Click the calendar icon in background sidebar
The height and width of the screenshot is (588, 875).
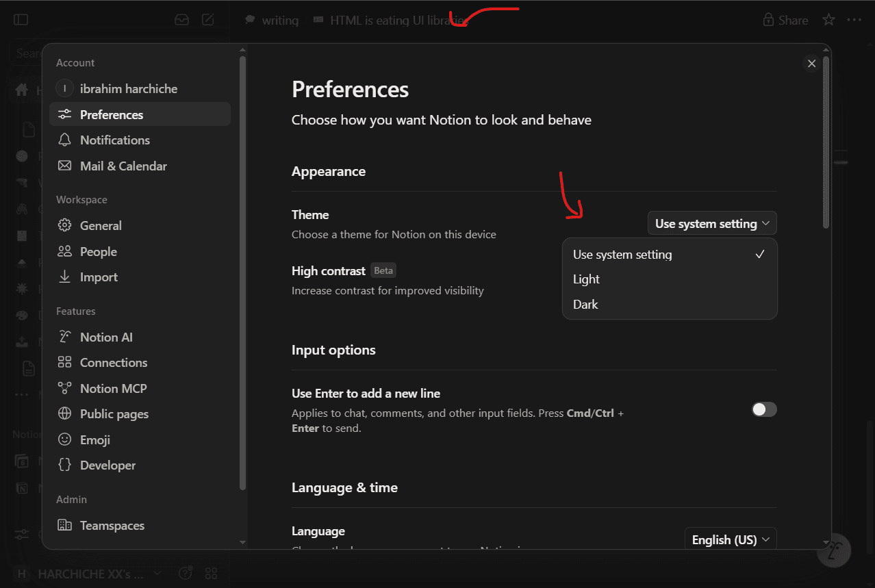coord(22,461)
